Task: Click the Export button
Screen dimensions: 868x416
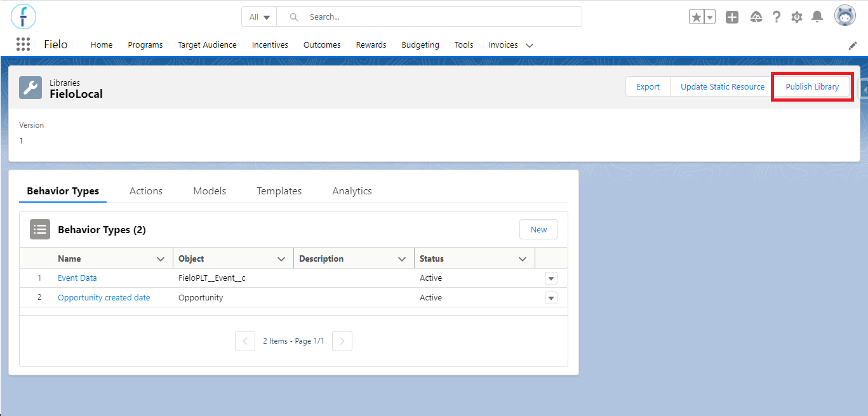Action: [x=648, y=87]
